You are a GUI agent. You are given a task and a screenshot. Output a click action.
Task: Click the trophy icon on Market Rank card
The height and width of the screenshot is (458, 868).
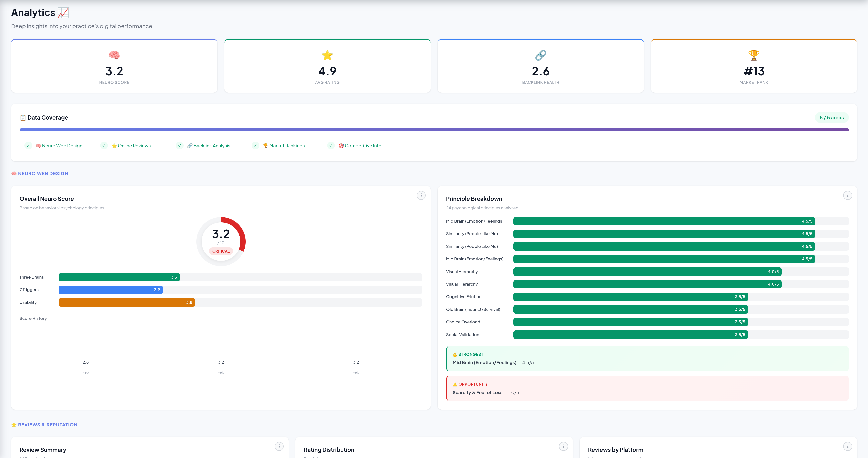click(754, 55)
